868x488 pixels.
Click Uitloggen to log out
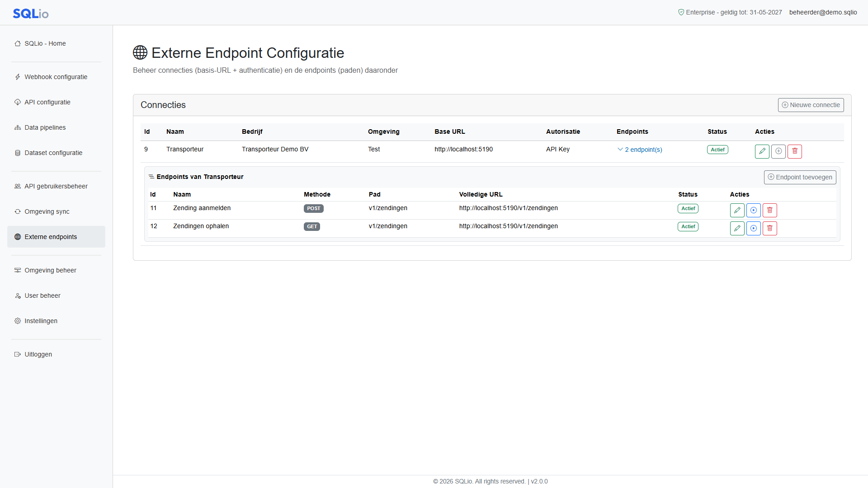click(x=56, y=354)
